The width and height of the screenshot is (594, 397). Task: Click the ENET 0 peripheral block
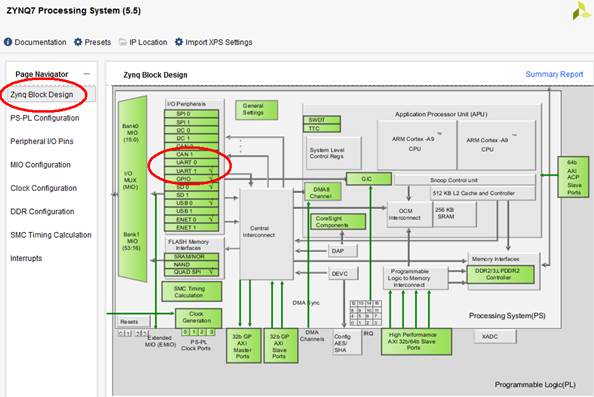point(192,219)
